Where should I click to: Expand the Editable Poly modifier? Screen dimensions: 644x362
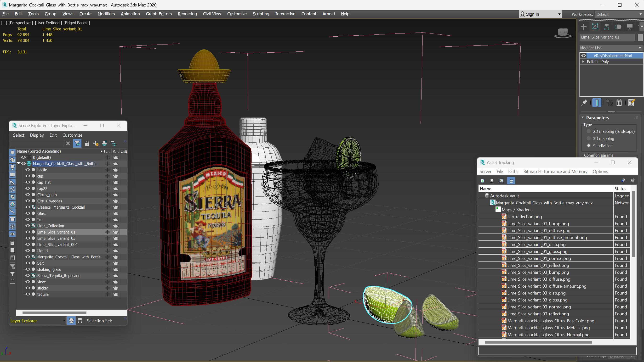pyautogui.click(x=583, y=61)
